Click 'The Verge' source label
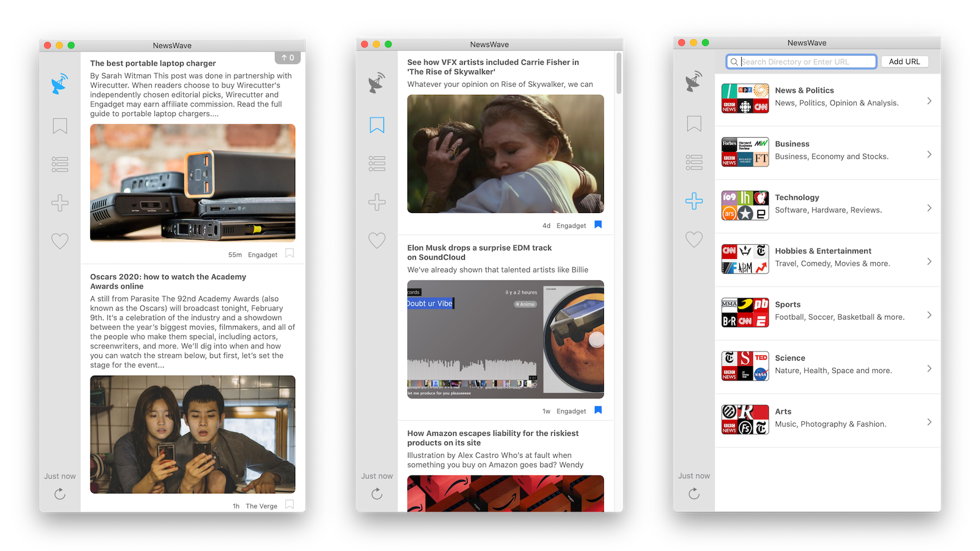 [262, 506]
